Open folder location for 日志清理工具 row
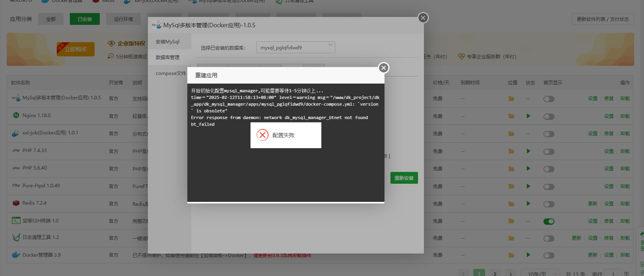The image size is (644, 276). (x=511, y=238)
